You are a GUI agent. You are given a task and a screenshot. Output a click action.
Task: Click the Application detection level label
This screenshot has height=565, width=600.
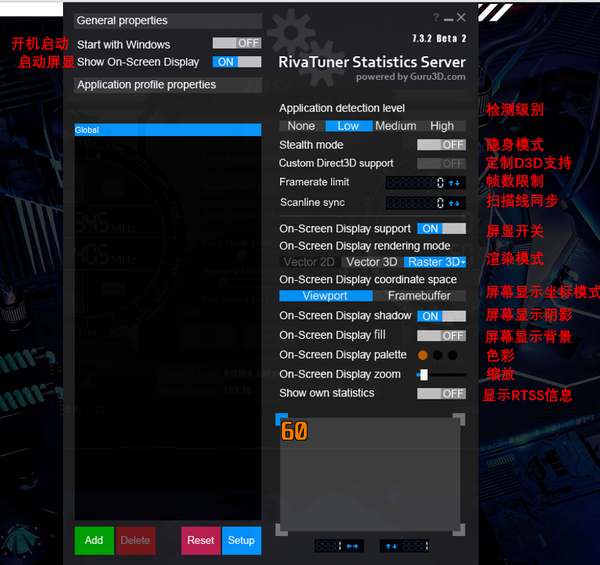click(342, 108)
